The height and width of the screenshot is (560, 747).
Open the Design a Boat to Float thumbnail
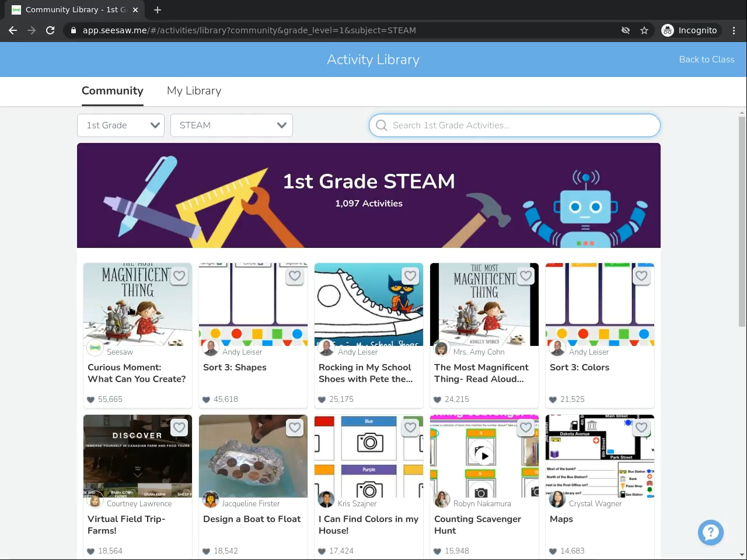253,456
